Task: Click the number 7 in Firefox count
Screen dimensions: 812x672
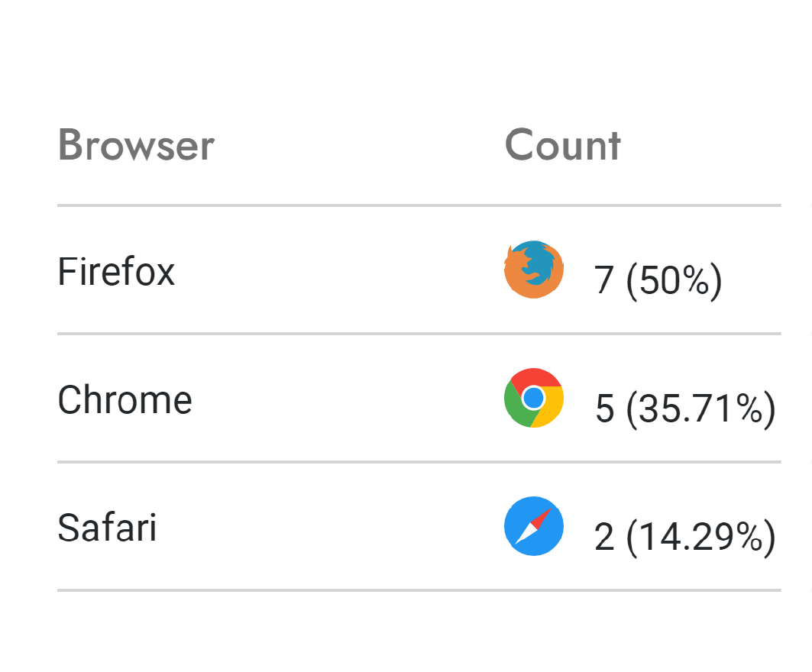Action: coord(603,281)
